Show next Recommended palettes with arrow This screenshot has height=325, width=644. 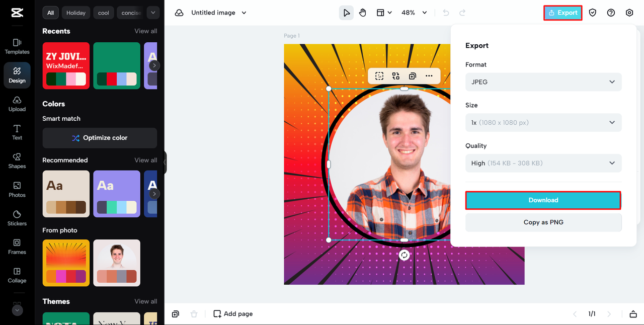point(154,194)
